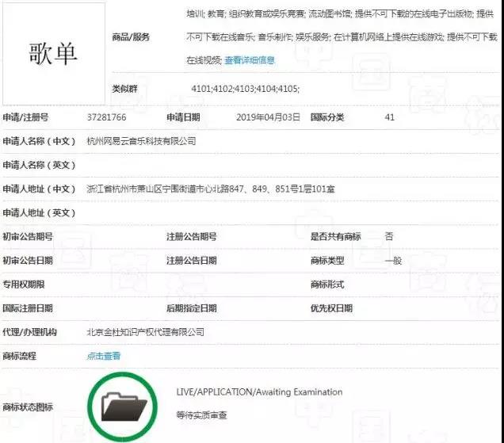Click the 后期指定日期 label
The image size is (504, 443).
pyautogui.click(x=192, y=308)
